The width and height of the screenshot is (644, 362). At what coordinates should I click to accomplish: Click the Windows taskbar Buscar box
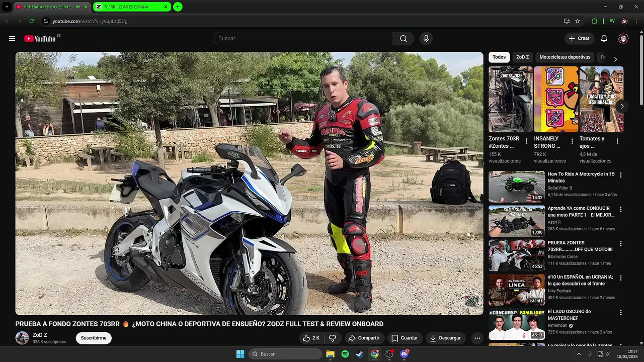coord(286,354)
